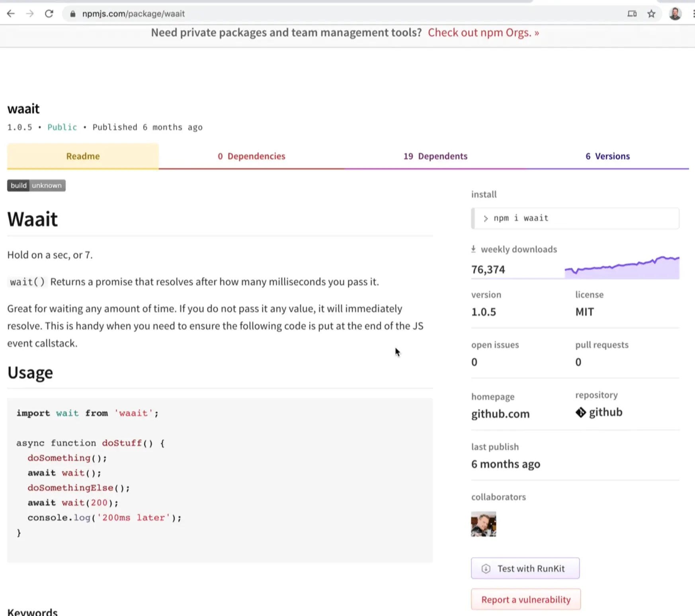Toggle the bookmark star for this page

click(x=652, y=14)
